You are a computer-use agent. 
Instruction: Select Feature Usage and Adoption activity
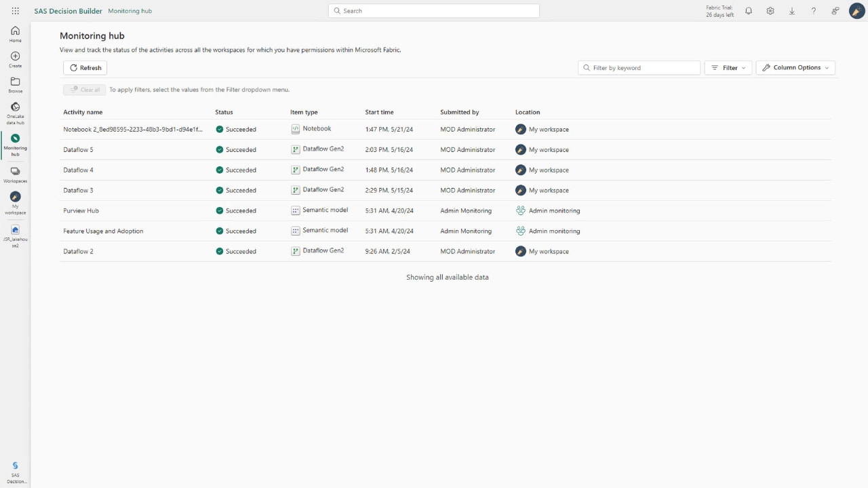(103, 231)
